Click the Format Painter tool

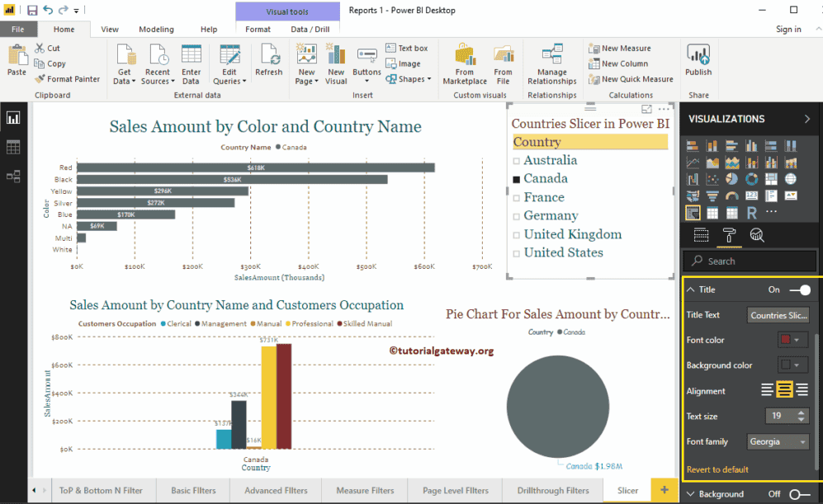(x=67, y=79)
